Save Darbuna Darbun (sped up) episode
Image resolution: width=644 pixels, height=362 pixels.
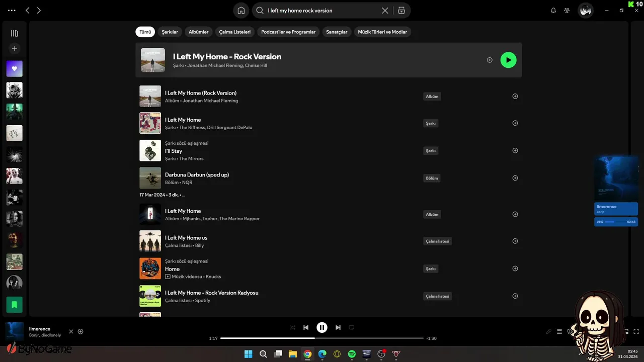click(515, 178)
